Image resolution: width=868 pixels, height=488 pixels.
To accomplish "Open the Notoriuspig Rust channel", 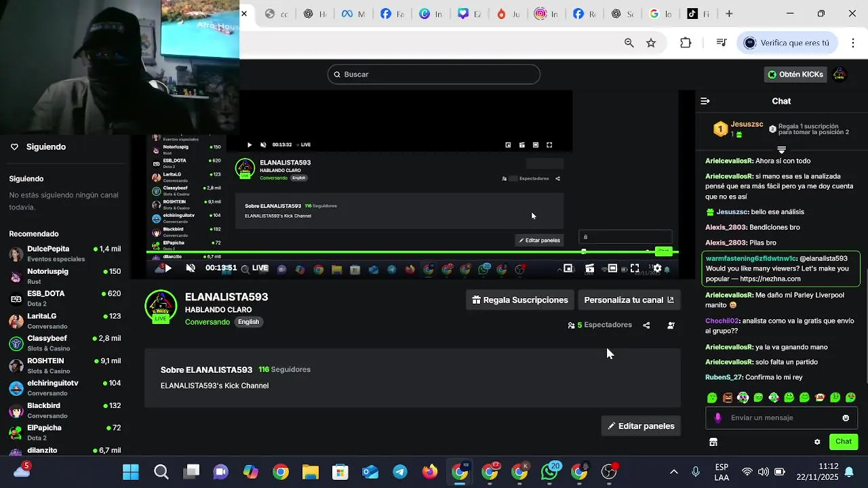I will tap(65, 276).
